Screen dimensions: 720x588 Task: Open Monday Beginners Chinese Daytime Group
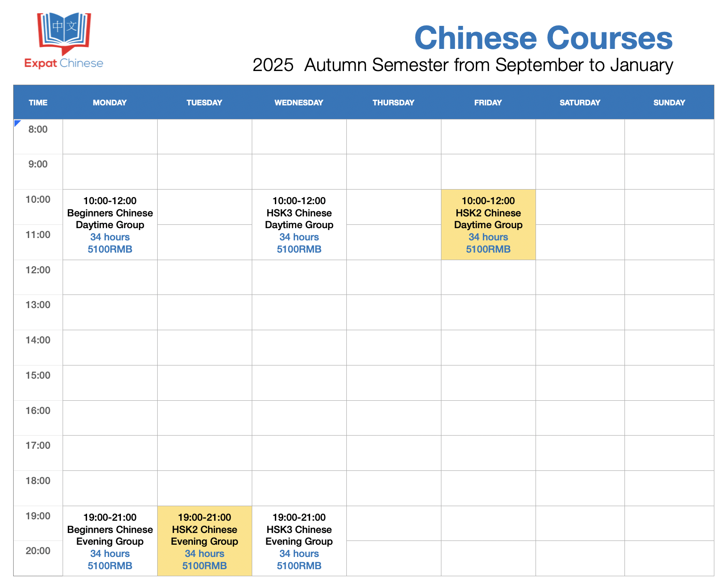pyautogui.click(x=110, y=225)
